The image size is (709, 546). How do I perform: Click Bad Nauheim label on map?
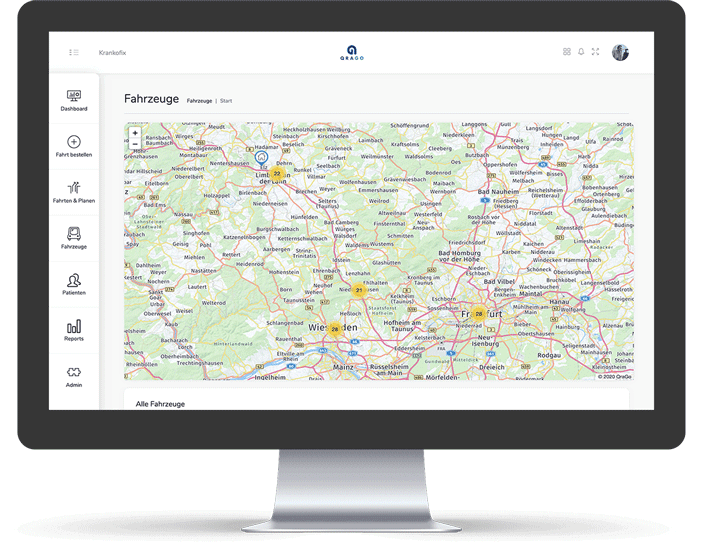point(498,192)
